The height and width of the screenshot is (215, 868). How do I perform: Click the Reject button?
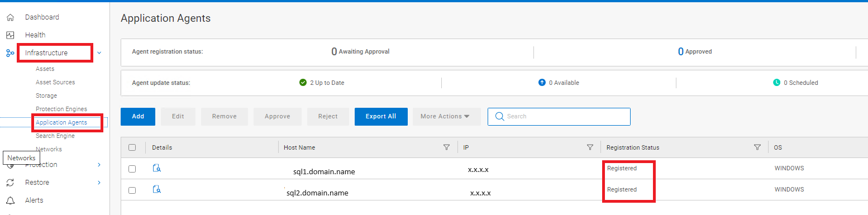(328, 117)
